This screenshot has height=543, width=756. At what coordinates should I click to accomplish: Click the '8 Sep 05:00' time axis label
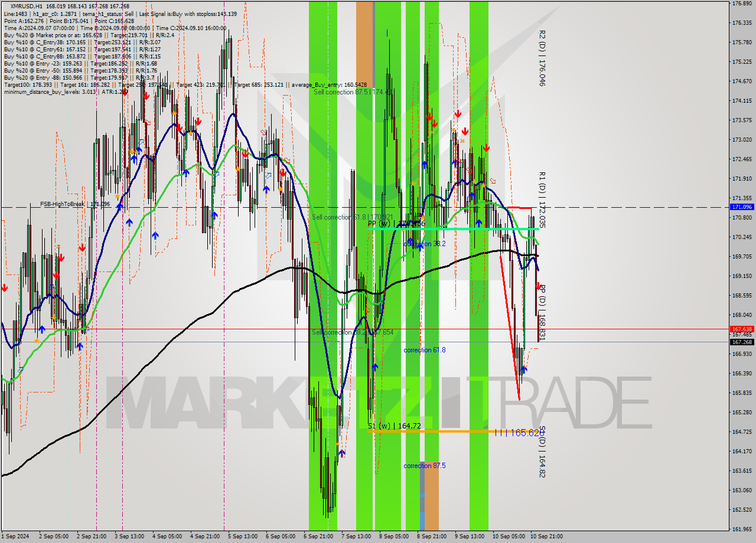pyautogui.click(x=394, y=537)
